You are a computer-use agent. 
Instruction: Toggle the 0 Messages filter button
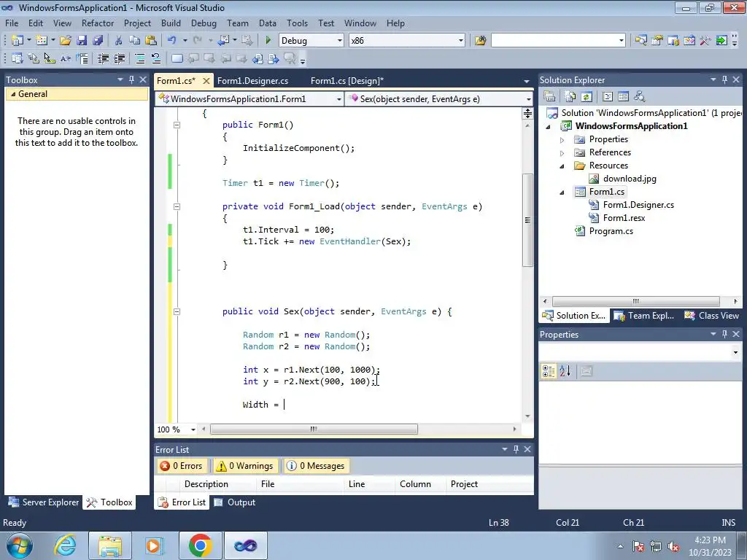click(x=316, y=466)
